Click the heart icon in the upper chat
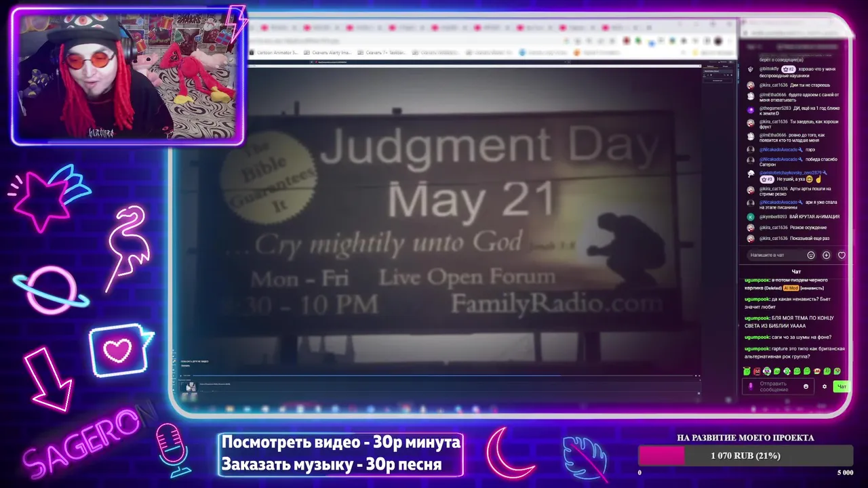The width and height of the screenshot is (868, 488). (x=842, y=256)
